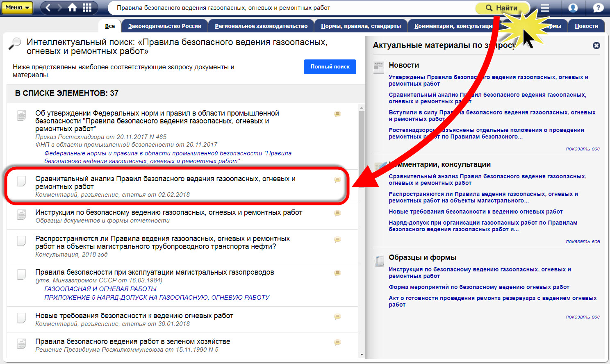The height and width of the screenshot is (364, 610).
Task: Expand the yellow Меню dropdown
Action: [x=17, y=8]
